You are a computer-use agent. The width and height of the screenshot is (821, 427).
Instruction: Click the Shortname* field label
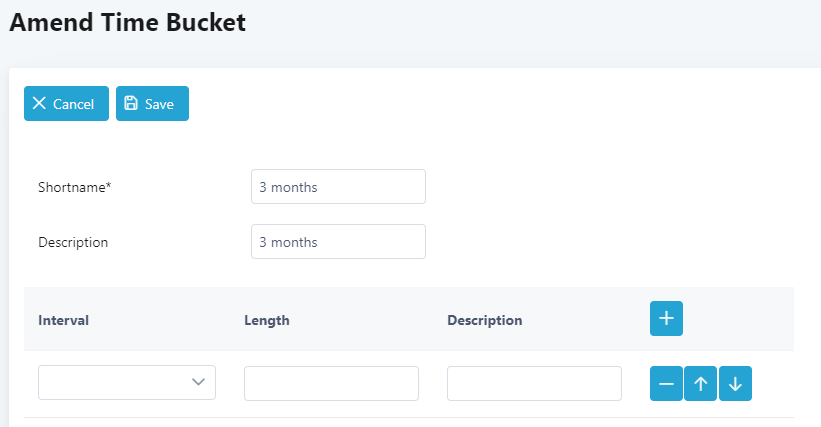pos(74,187)
